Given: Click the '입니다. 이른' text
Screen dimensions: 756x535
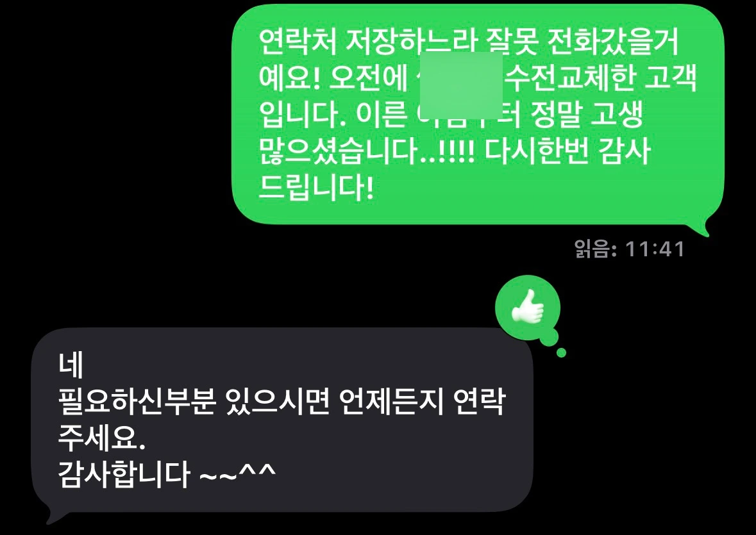Looking at the screenshot, I should pos(332,115).
